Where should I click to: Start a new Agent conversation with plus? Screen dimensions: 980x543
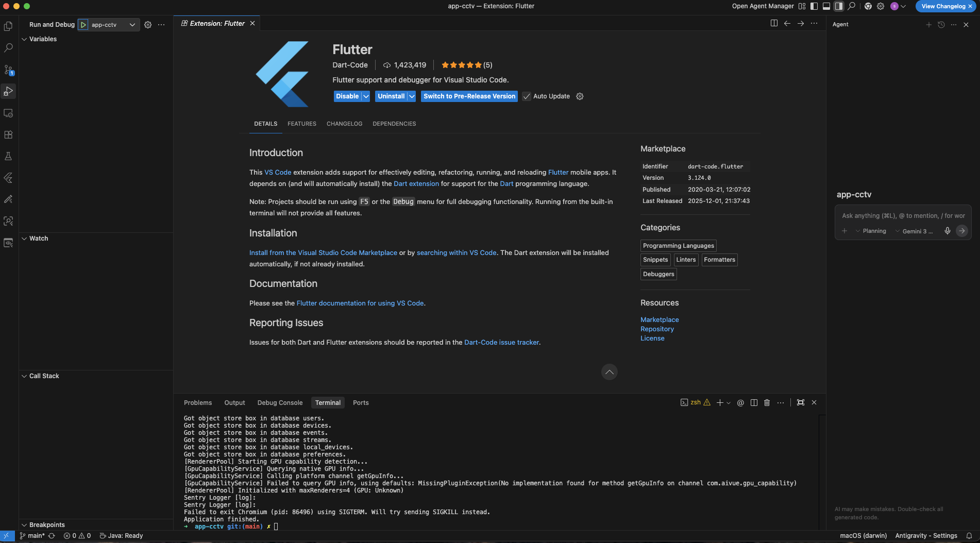[x=928, y=25]
